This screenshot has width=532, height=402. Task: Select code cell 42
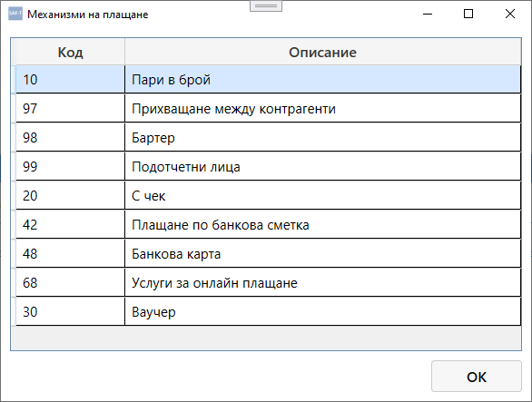pos(70,224)
